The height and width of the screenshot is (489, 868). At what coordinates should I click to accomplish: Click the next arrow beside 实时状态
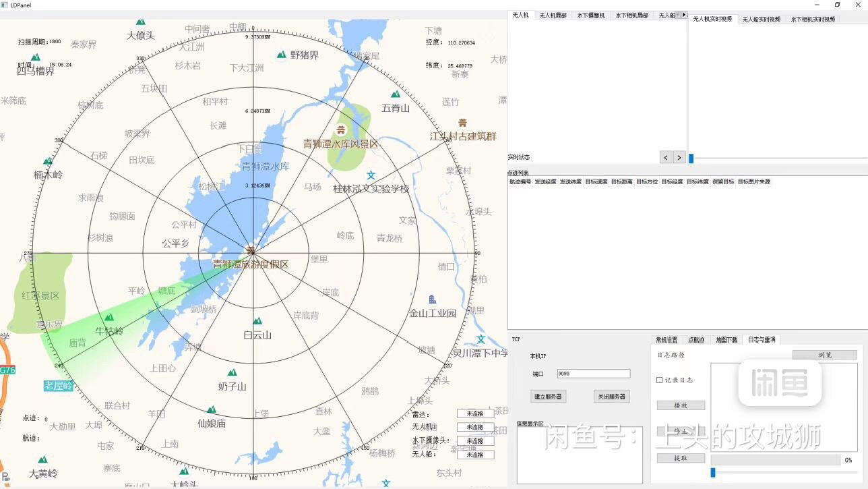679,157
